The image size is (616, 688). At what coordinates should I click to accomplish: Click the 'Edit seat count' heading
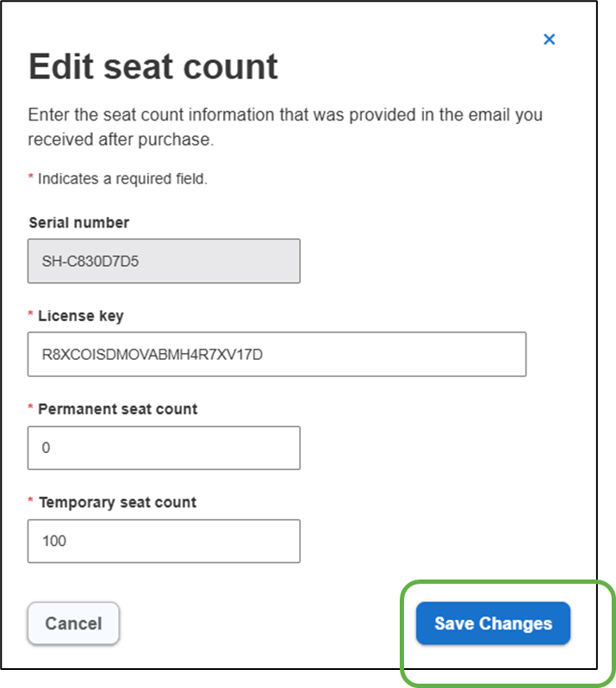(x=153, y=67)
